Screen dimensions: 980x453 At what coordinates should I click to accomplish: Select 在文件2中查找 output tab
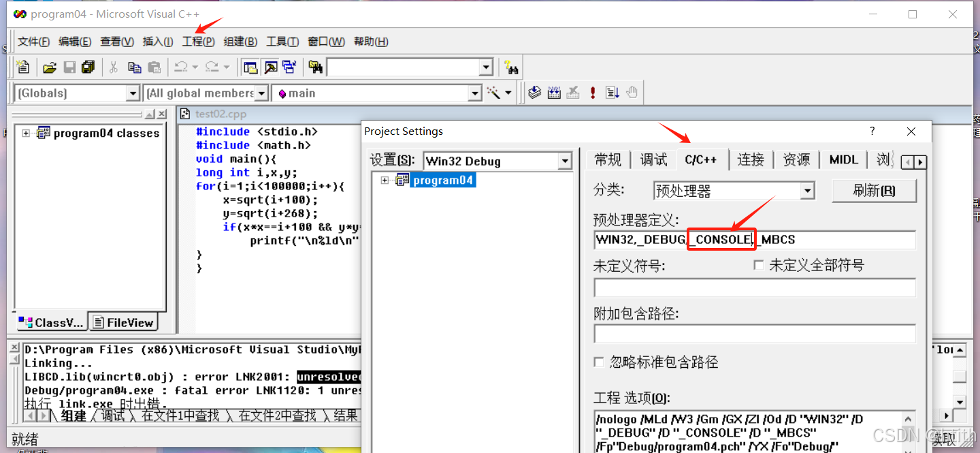(x=278, y=415)
